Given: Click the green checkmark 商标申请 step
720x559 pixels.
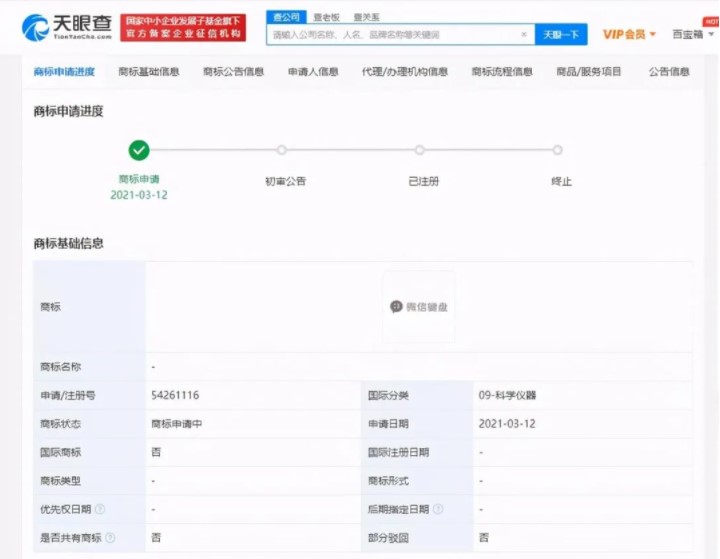Looking at the screenshot, I should 139,150.
